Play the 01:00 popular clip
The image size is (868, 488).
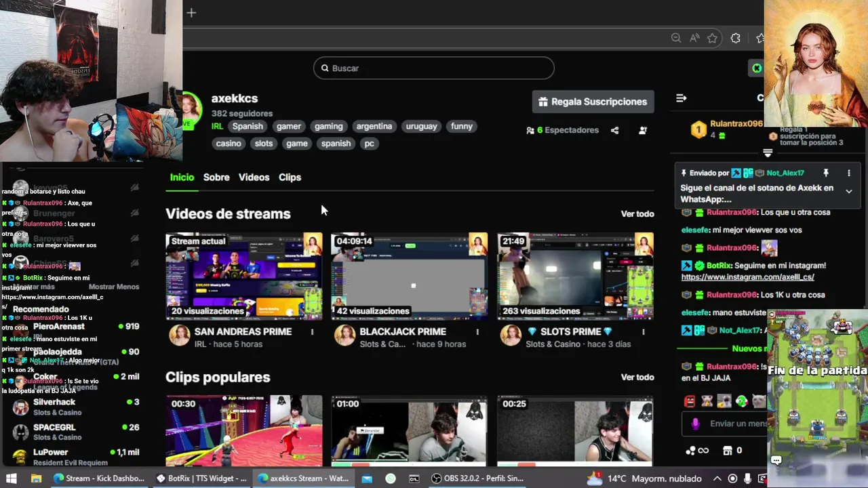click(410, 430)
